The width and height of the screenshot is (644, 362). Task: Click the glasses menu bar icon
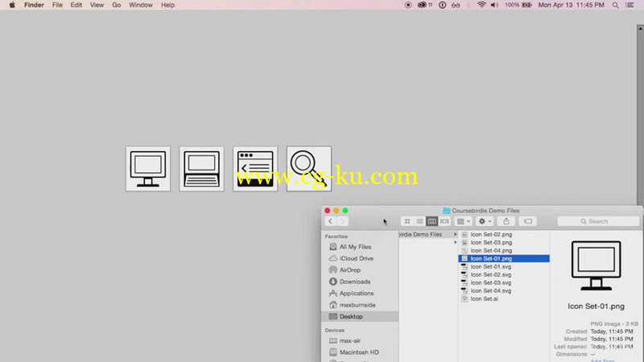[x=456, y=5]
